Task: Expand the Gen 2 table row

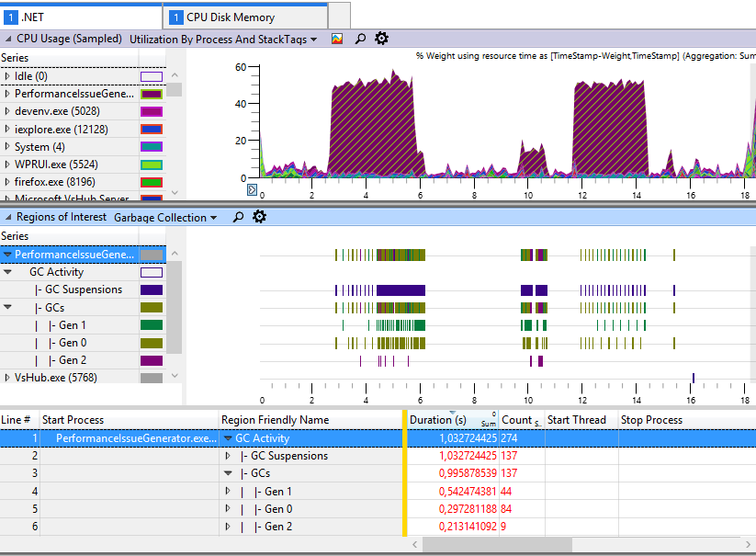Action: tap(228, 526)
